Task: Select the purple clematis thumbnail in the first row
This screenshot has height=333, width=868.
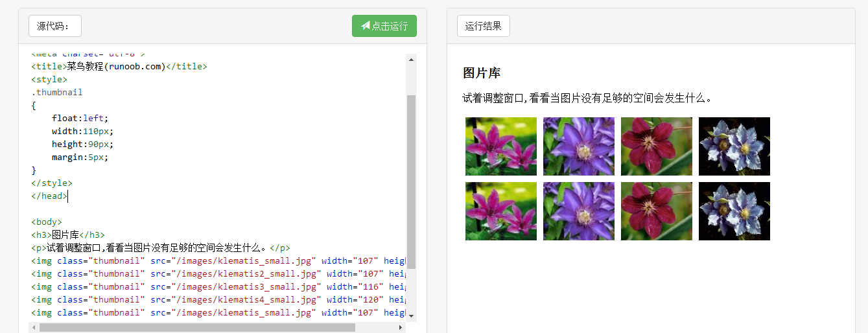Action: [579, 146]
